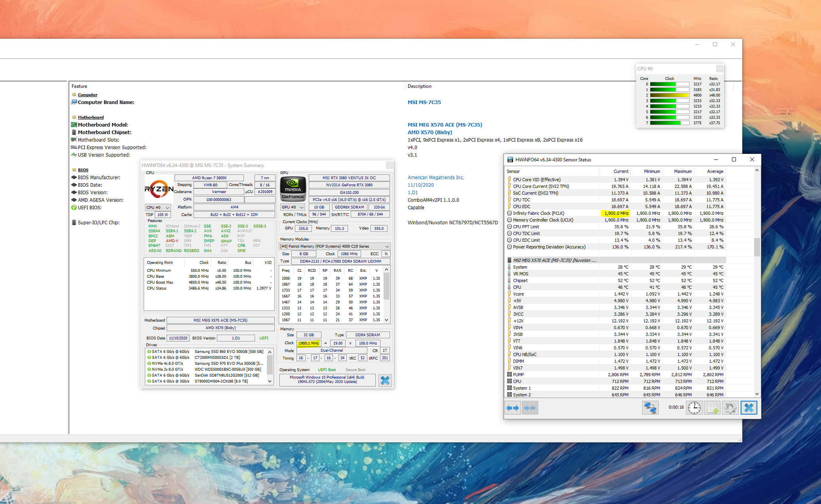Expand the sensor columns with the blue arrows button
Screen dimensions: 821x504
(513, 408)
